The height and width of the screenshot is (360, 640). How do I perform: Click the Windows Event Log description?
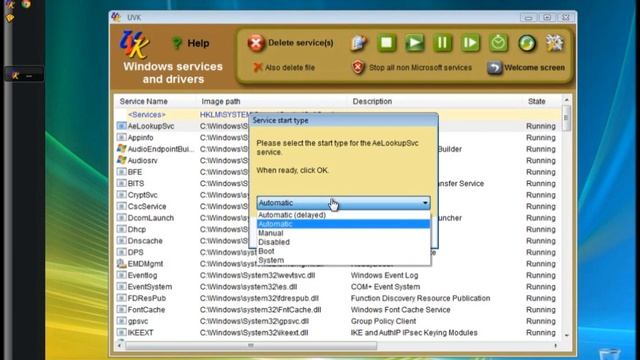point(384,275)
